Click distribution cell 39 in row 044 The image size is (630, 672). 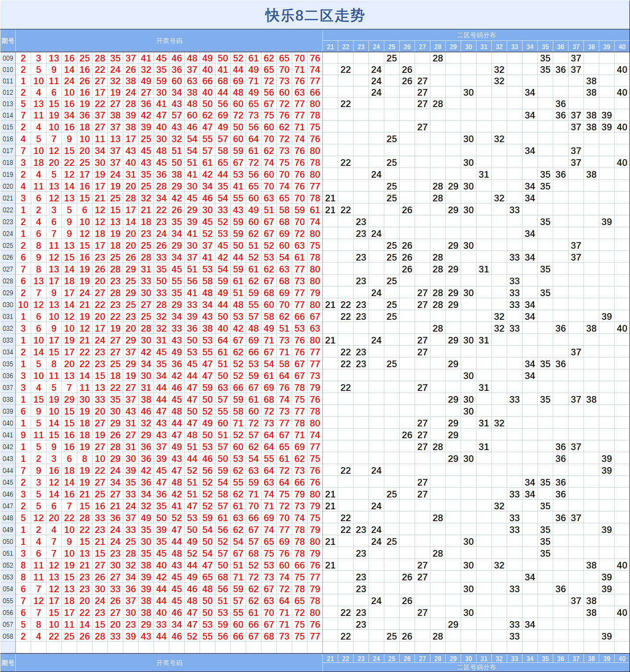point(607,471)
